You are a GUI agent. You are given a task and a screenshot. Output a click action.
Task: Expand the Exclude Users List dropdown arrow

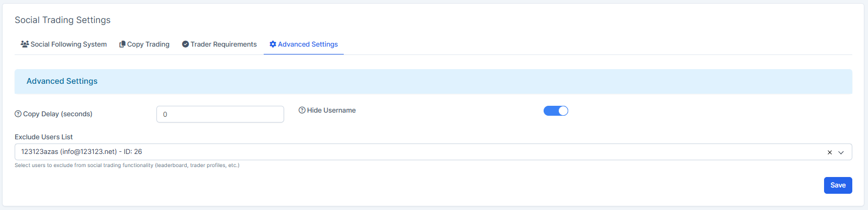pos(841,152)
